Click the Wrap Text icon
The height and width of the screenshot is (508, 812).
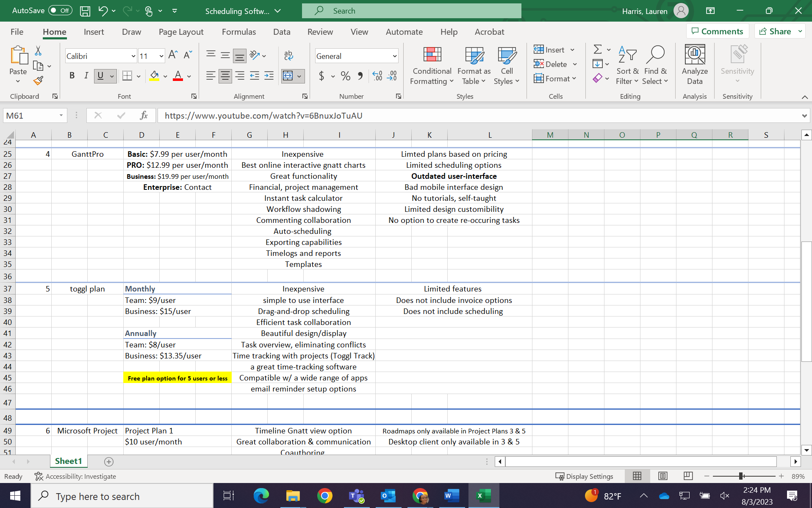coord(288,55)
